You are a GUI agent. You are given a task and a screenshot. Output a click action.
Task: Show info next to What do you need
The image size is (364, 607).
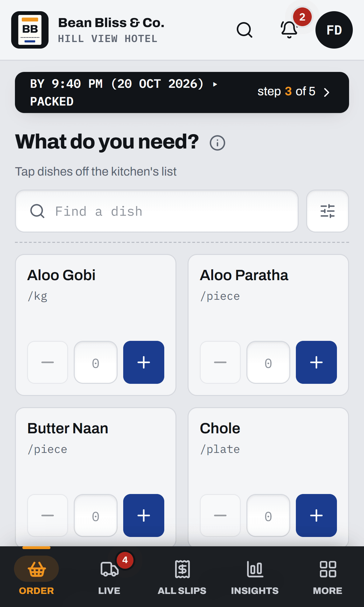point(217,143)
